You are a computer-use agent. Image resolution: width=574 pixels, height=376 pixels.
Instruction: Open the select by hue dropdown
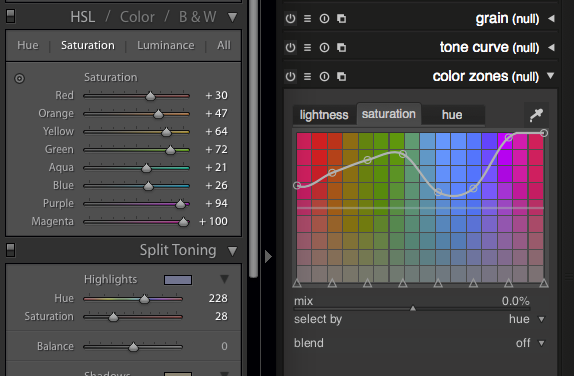(526, 319)
